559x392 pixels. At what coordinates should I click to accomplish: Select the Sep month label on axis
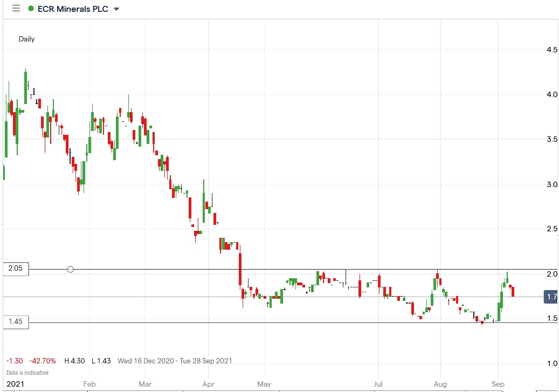coord(498,384)
